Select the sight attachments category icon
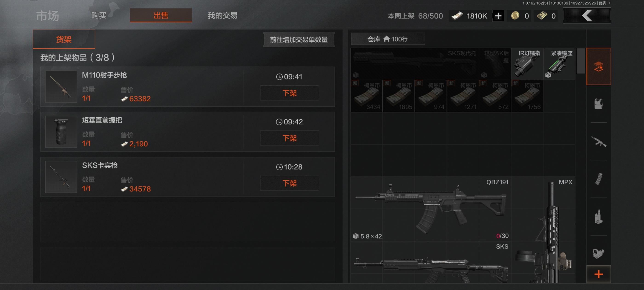This screenshot has height=290, width=644. (598, 253)
